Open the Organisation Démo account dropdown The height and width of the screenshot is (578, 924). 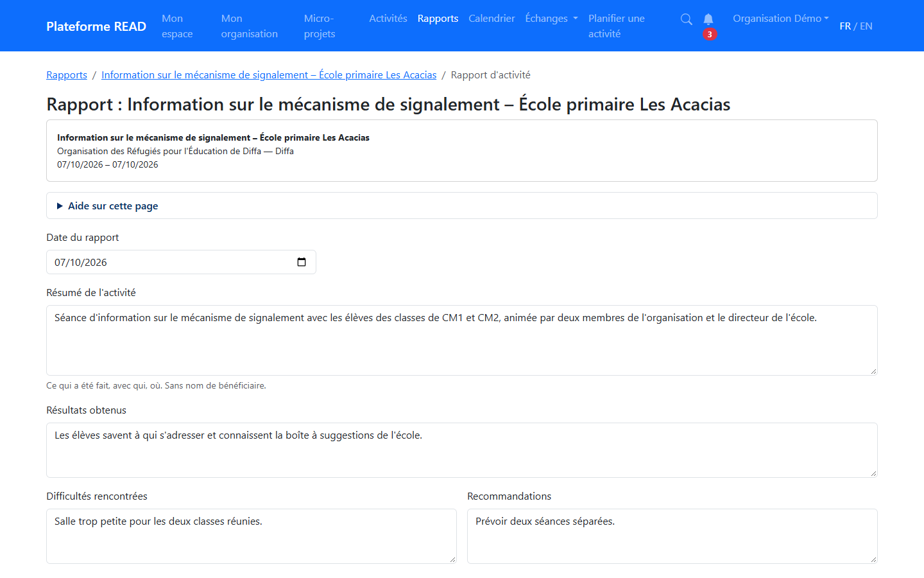click(x=781, y=19)
